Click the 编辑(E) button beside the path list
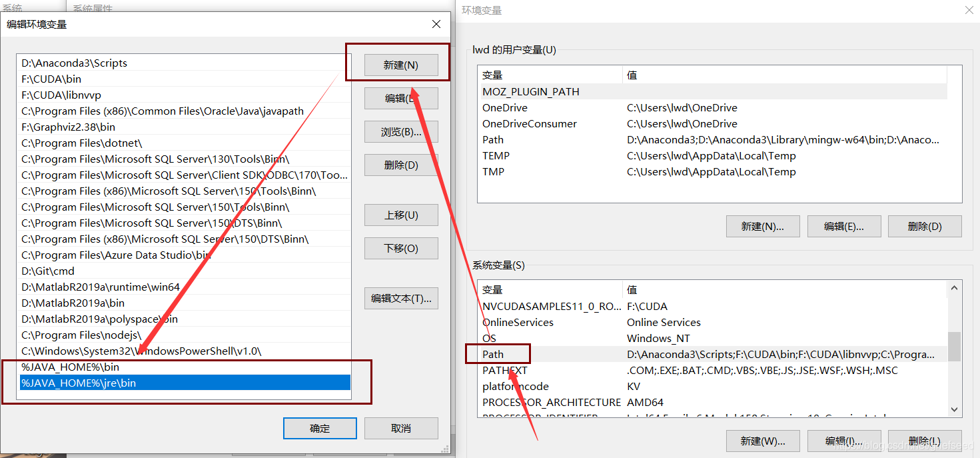This screenshot has height=458, width=980. point(400,98)
